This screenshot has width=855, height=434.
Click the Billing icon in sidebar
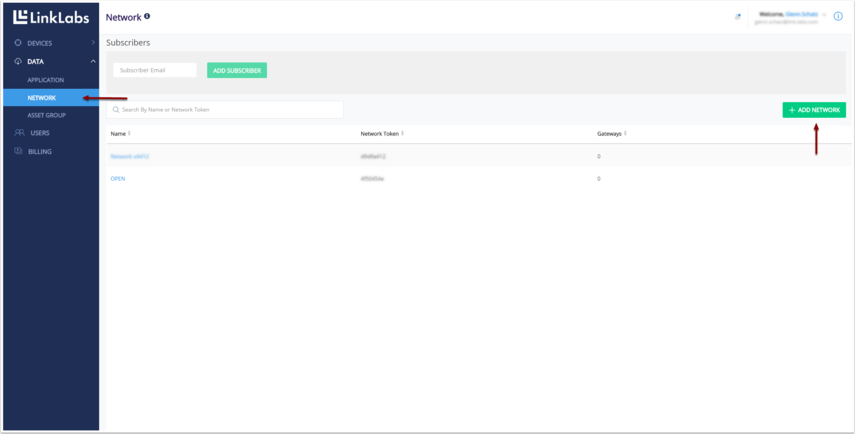pos(18,152)
